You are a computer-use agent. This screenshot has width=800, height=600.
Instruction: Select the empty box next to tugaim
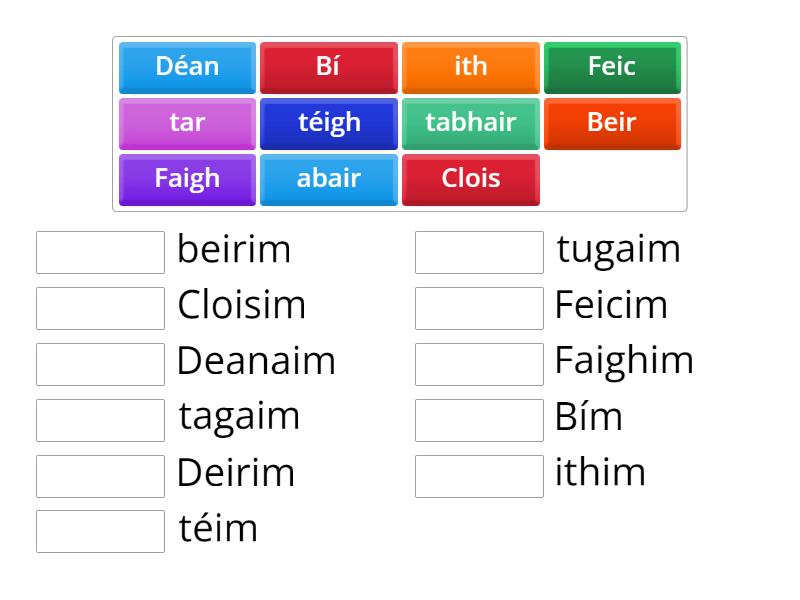point(479,251)
